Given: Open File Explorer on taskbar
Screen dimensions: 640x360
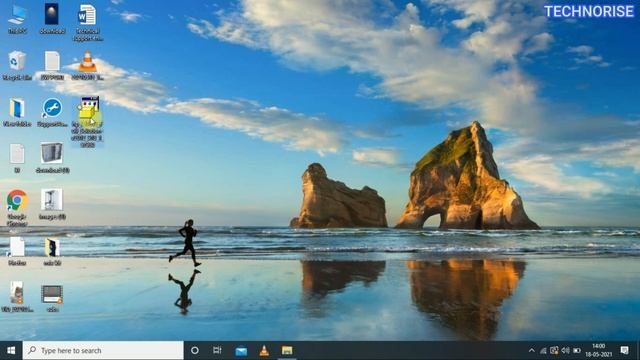Looking at the screenshot, I should click(287, 351).
